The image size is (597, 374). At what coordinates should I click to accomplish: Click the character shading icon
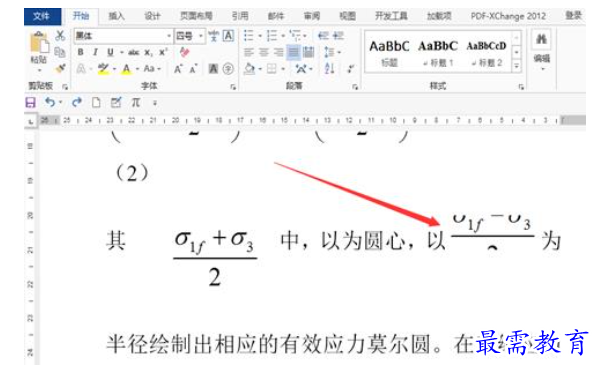(x=213, y=69)
